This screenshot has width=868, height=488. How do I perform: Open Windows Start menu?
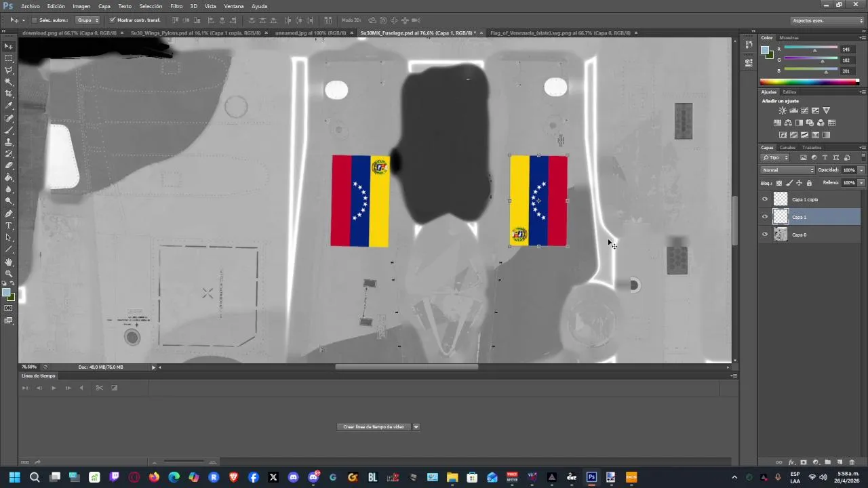[x=14, y=477]
